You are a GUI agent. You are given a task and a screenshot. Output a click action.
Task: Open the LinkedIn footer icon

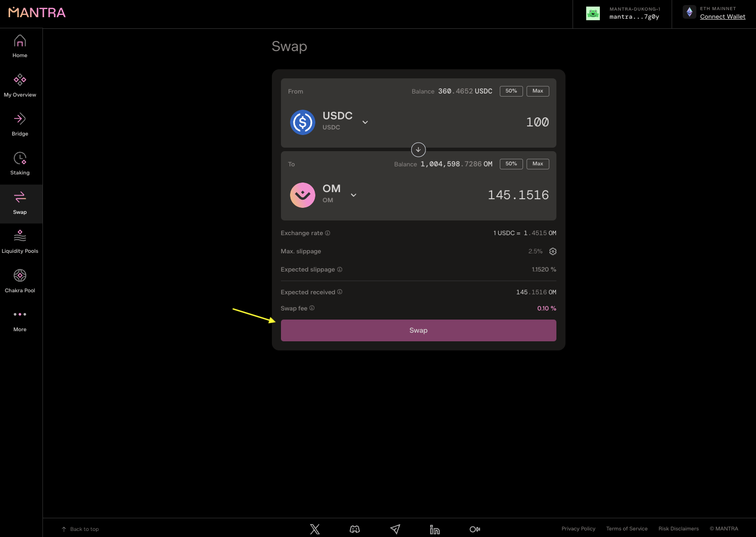click(x=435, y=529)
